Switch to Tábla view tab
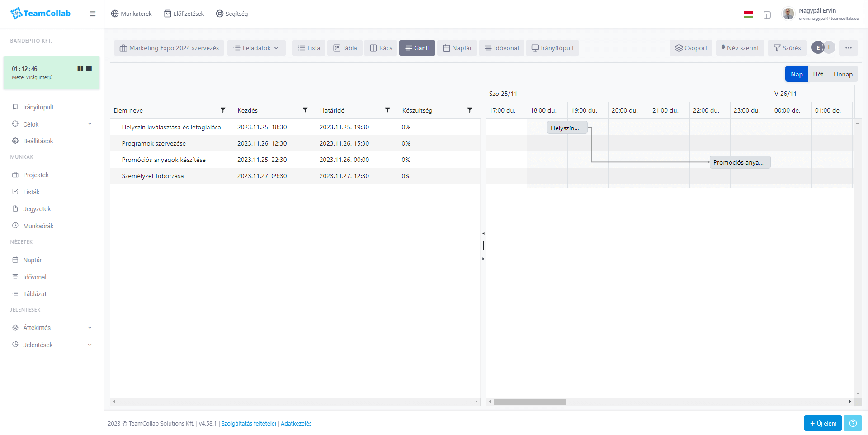Screen dimensions: 868x435 pyautogui.click(x=345, y=48)
